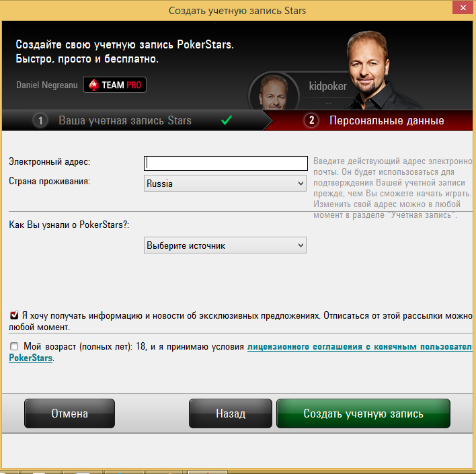
Task: Click the red spade star logo
Action: point(94,85)
